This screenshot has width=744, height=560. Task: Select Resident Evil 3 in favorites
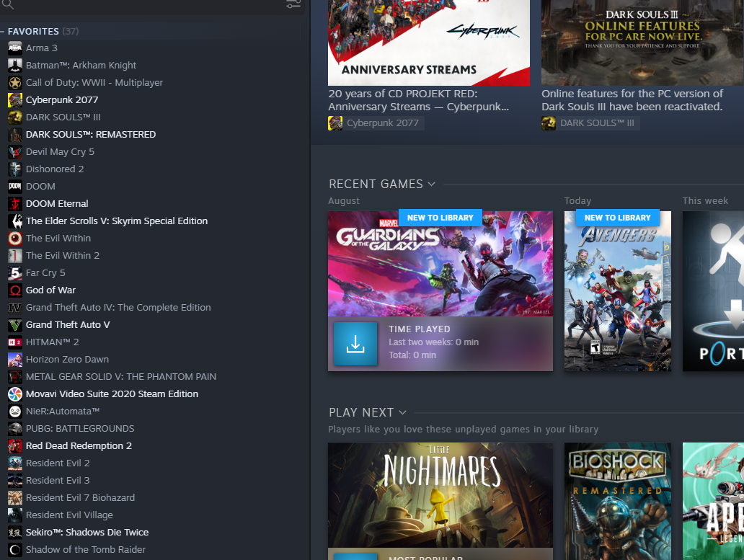click(x=58, y=481)
